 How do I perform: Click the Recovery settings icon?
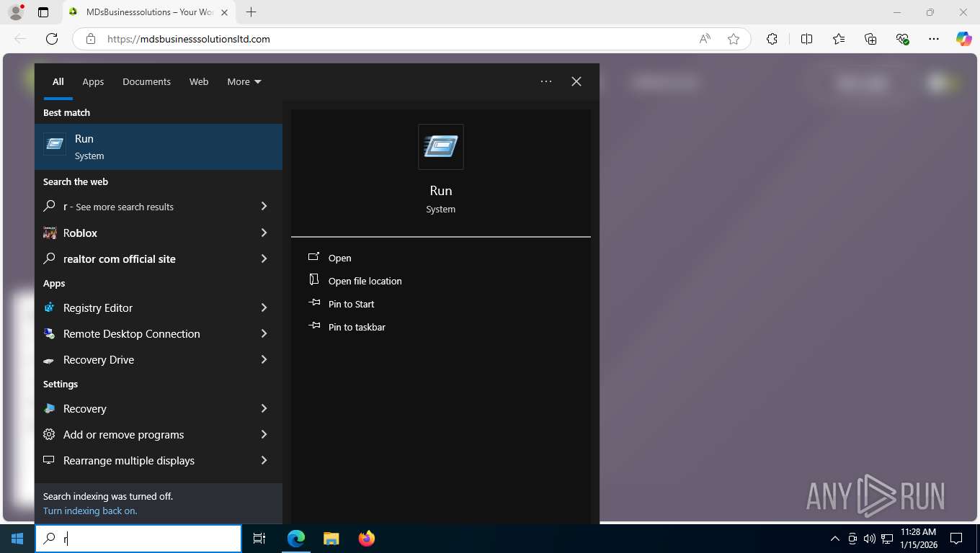(50, 408)
